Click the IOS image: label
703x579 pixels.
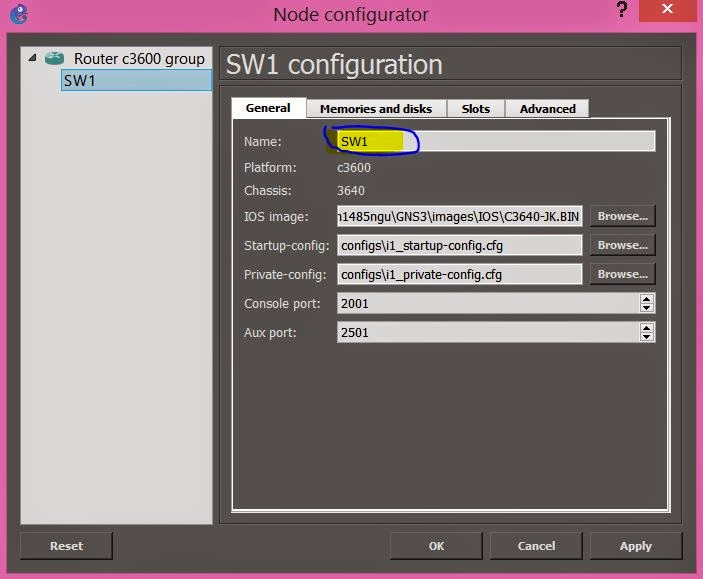click(x=276, y=217)
